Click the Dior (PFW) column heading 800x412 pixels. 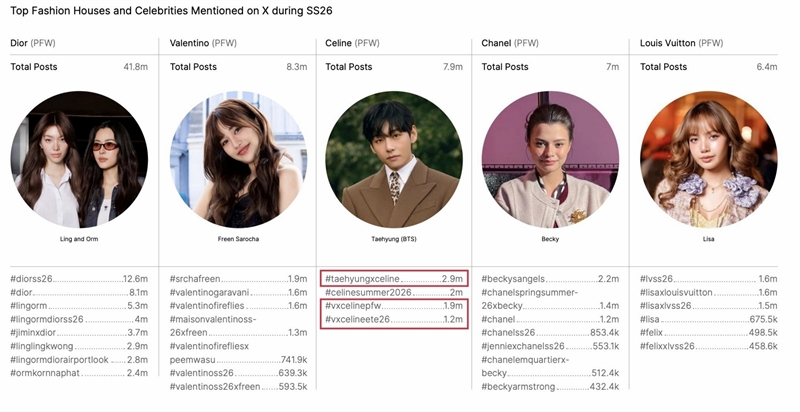point(34,43)
